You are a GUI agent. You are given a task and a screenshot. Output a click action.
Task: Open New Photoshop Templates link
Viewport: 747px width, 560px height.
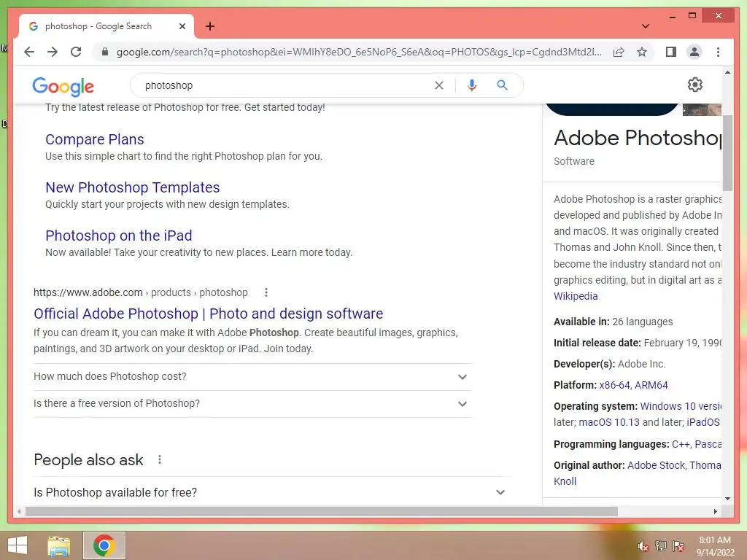(x=133, y=187)
